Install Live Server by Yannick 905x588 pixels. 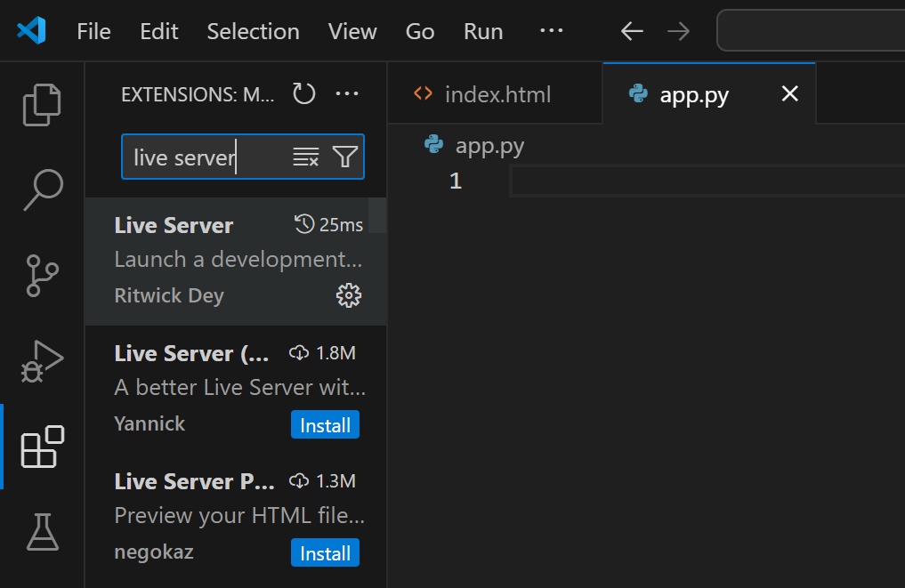point(325,424)
